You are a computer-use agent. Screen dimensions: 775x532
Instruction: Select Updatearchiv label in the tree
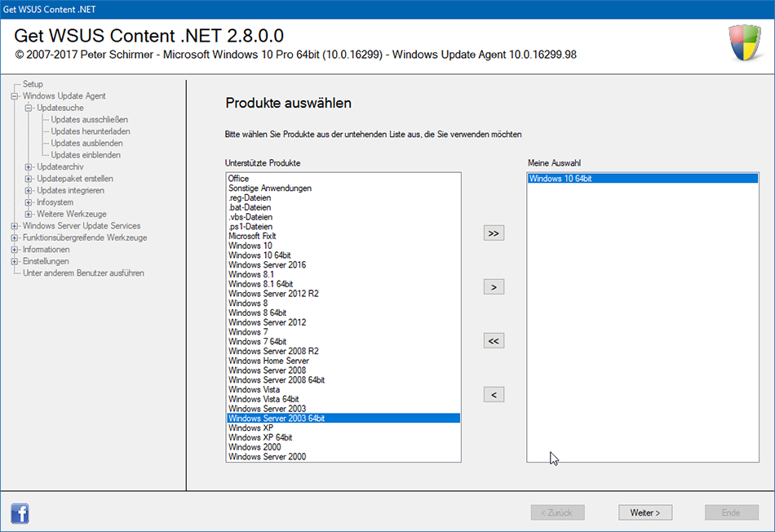pos(60,166)
